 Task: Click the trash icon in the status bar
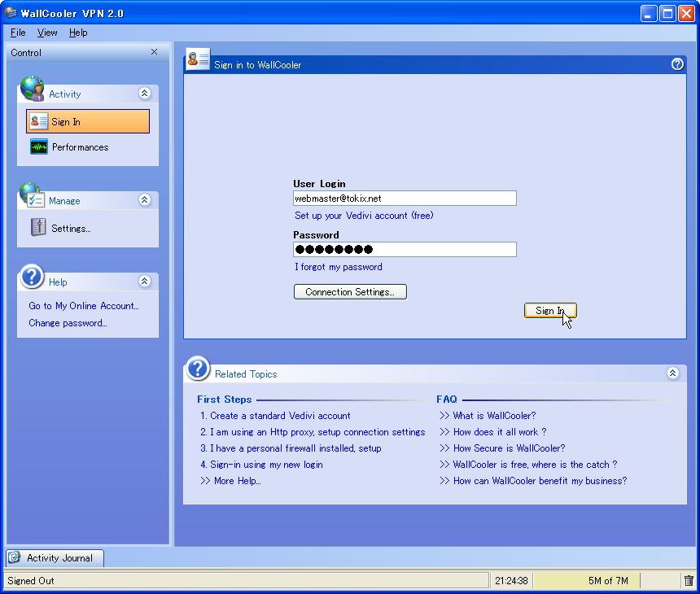(x=689, y=580)
